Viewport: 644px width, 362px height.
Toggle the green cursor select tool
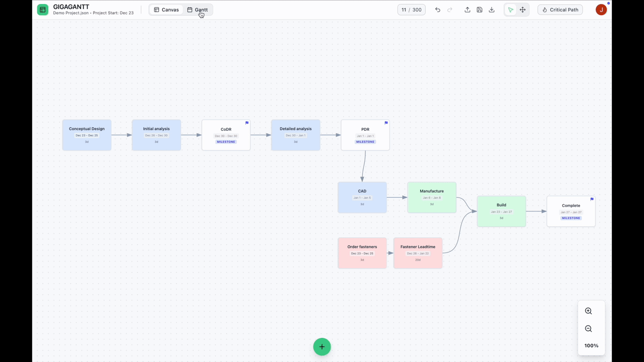point(511,10)
